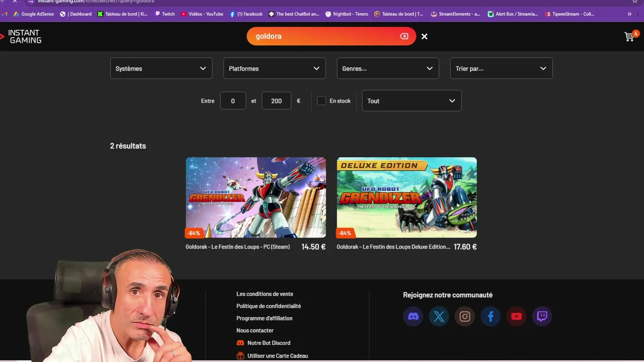Screen dimensions: 644x362
Task: Open the X (Twitter) community icon
Action: [439, 316]
